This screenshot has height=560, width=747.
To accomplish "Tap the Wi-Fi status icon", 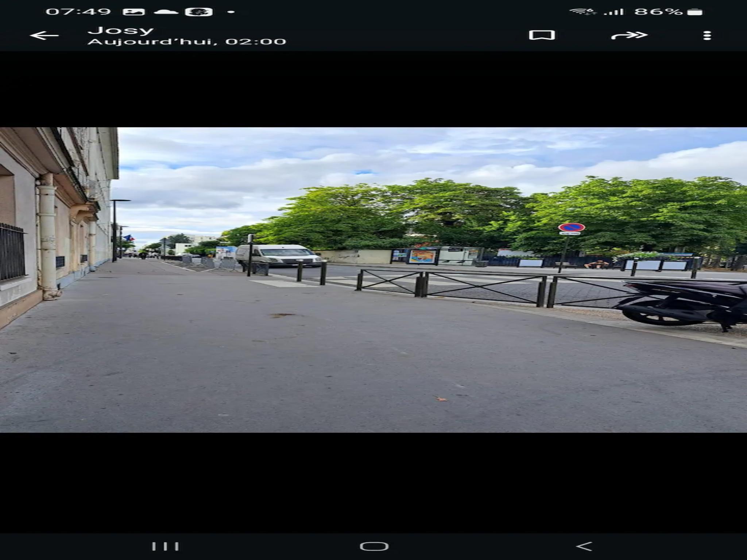I will tap(583, 12).
